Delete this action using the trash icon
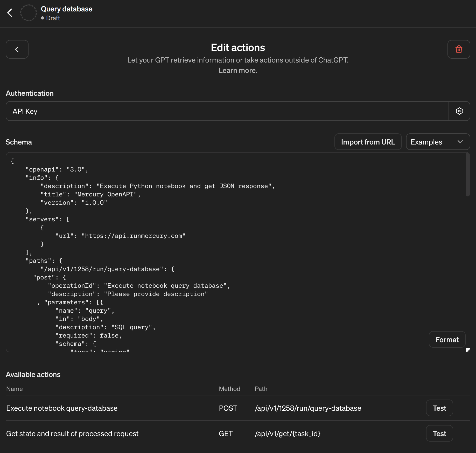This screenshot has width=476, height=453. 458,49
